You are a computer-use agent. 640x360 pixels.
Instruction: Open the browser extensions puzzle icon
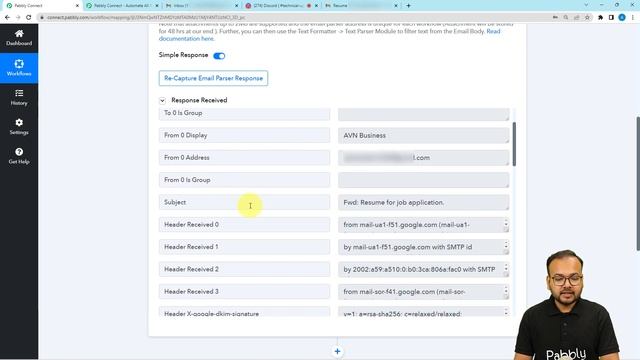coord(600,18)
